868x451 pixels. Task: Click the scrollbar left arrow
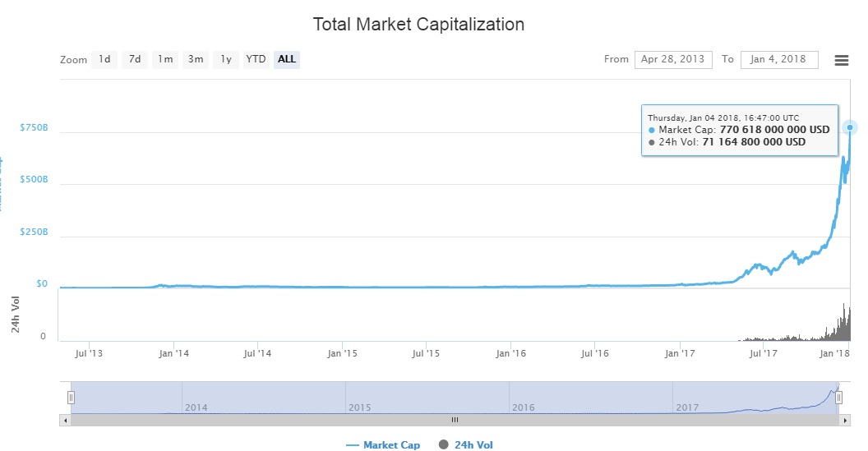pos(66,420)
